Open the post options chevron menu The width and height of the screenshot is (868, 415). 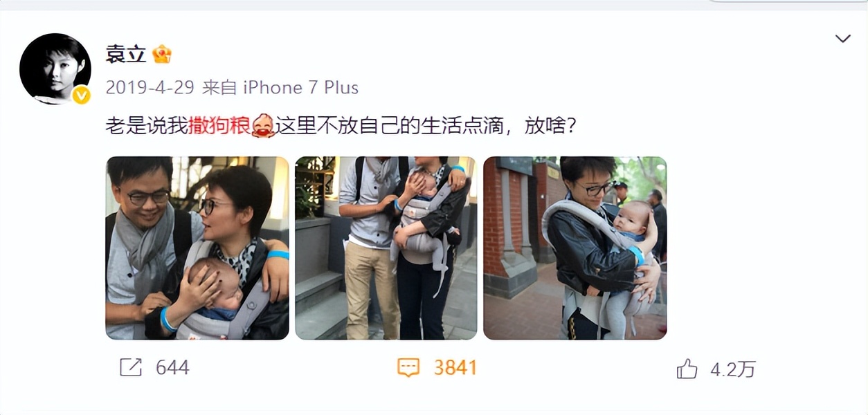842,39
